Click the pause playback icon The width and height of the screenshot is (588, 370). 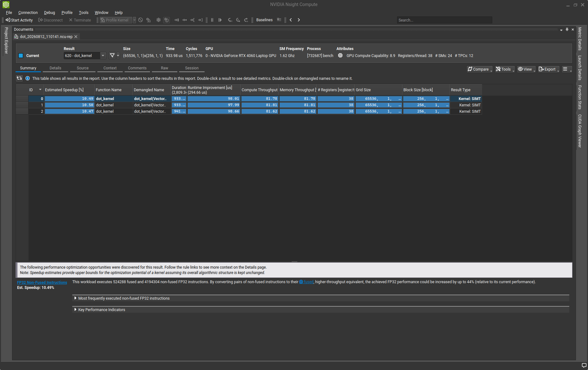coord(212,20)
